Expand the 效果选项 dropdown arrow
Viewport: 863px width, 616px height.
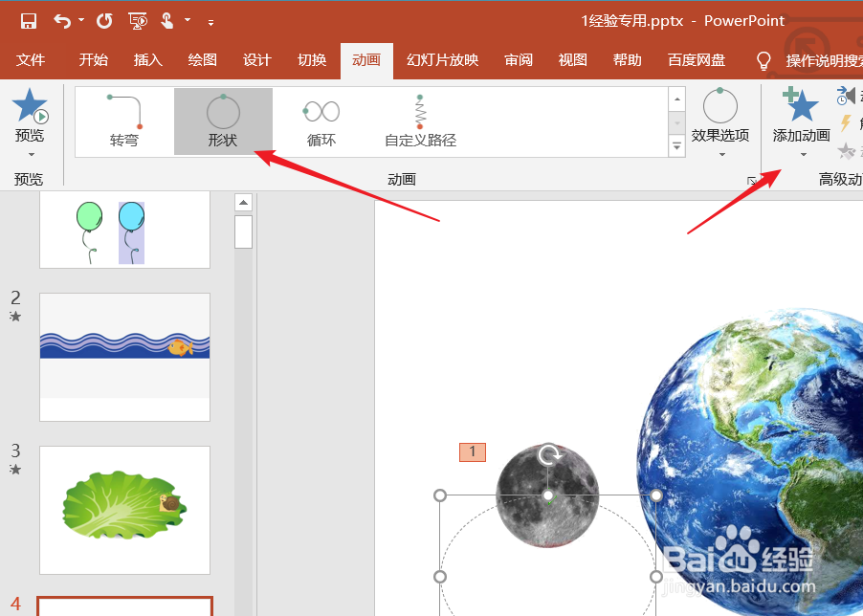pyautogui.click(x=722, y=155)
